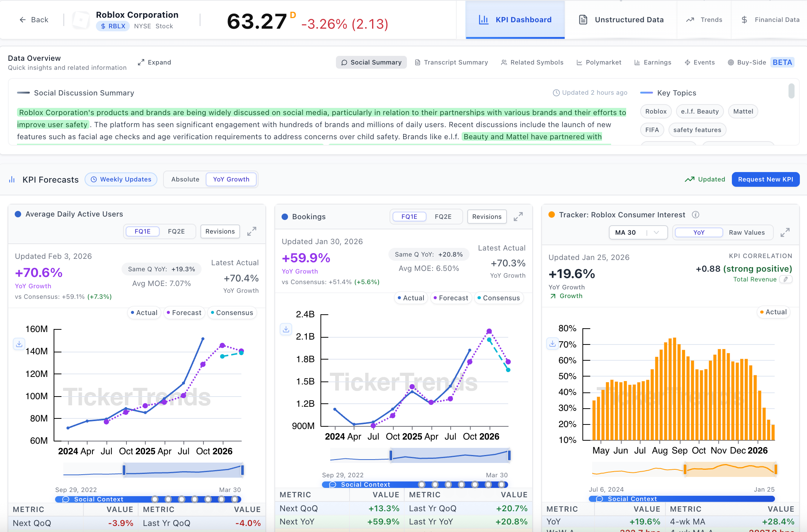This screenshot has height=532, width=807.
Task: Expand the Bookings chart to fullscreen
Action: pyautogui.click(x=518, y=217)
